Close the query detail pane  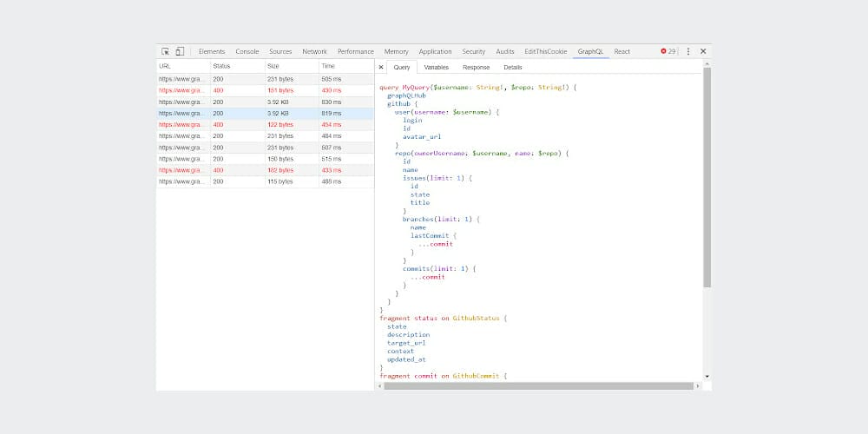tap(381, 67)
